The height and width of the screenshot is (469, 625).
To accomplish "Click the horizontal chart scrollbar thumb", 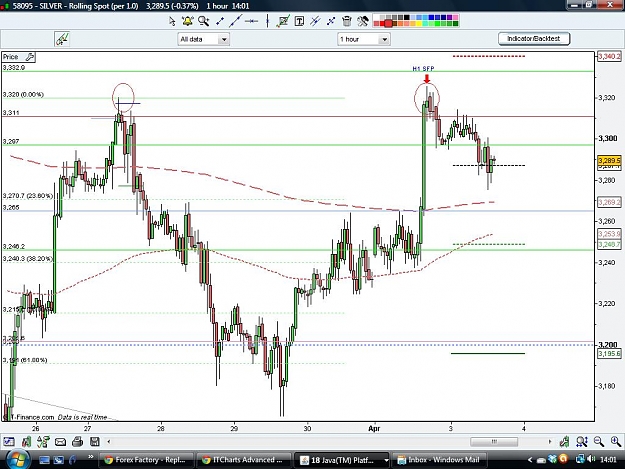I will coord(494,442).
